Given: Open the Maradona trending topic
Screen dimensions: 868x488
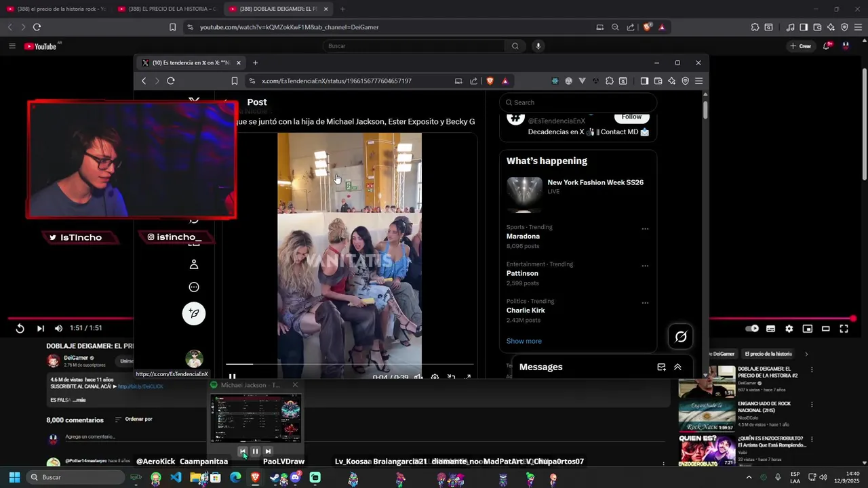Looking at the screenshot, I should pyautogui.click(x=523, y=237).
